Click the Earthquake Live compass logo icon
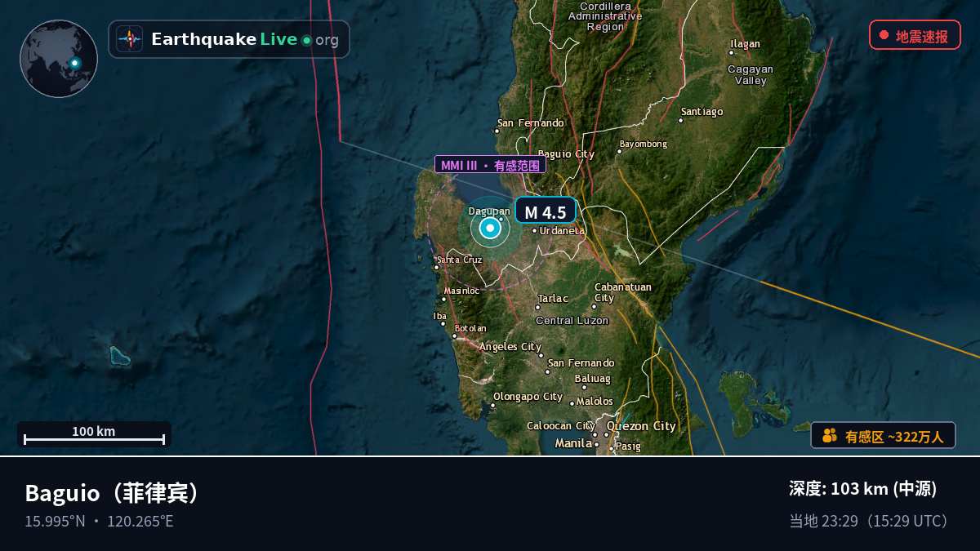 [129, 39]
